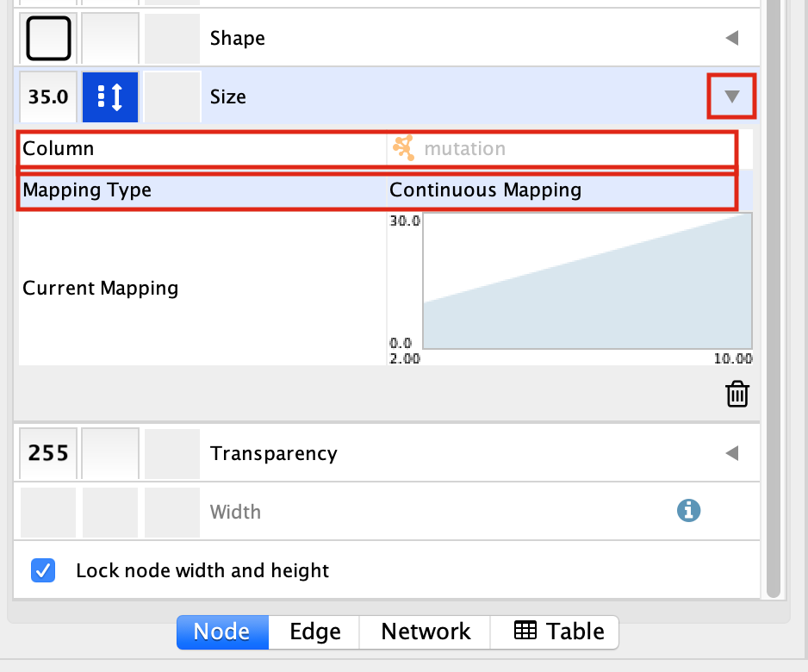Click the Width info icon
This screenshot has height=672, width=808.
(688, 511)
